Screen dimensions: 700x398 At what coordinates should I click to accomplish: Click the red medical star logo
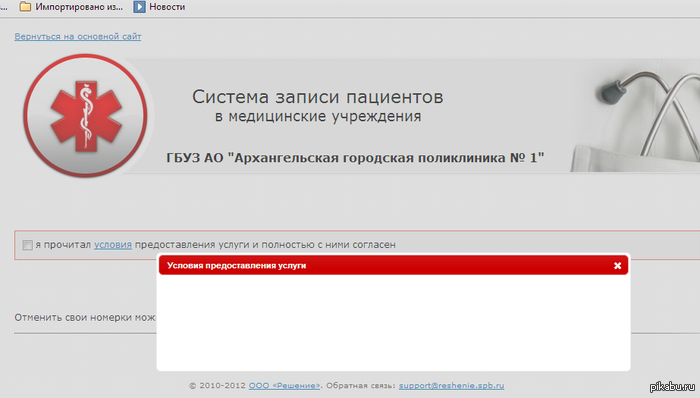[85, 116]
